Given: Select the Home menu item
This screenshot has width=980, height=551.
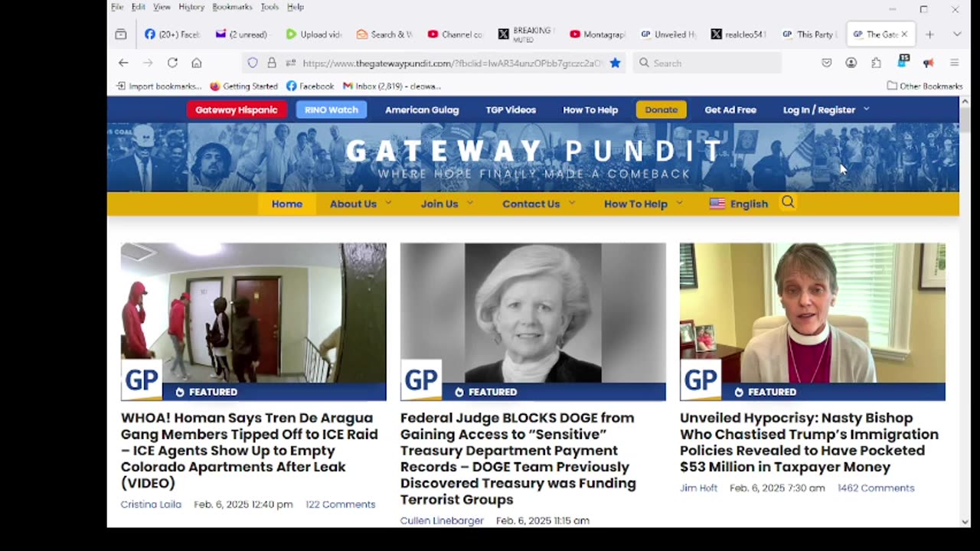Looking at the screenshot, I should pyautogui.click(x=287, y=204).
